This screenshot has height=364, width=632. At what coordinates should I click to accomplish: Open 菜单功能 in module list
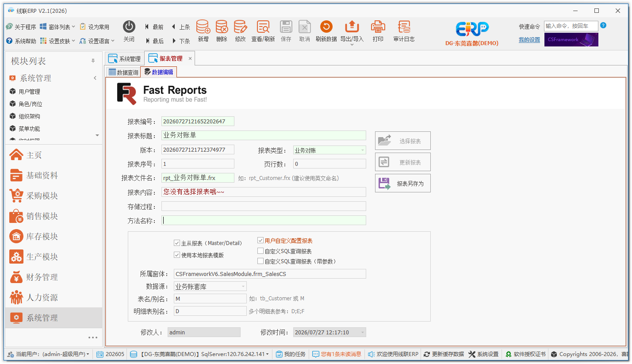click(x=29, y=129)
